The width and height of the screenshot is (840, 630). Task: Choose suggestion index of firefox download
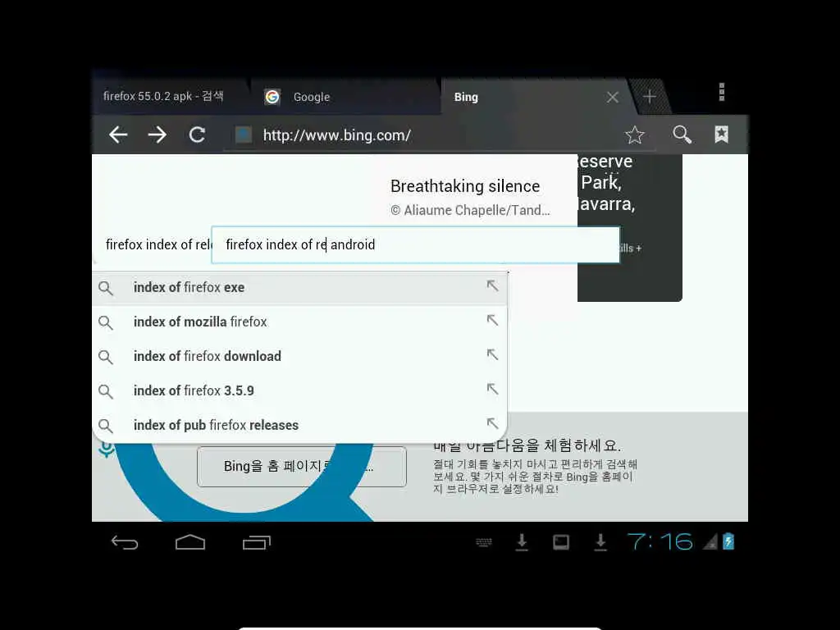[300, 356]
